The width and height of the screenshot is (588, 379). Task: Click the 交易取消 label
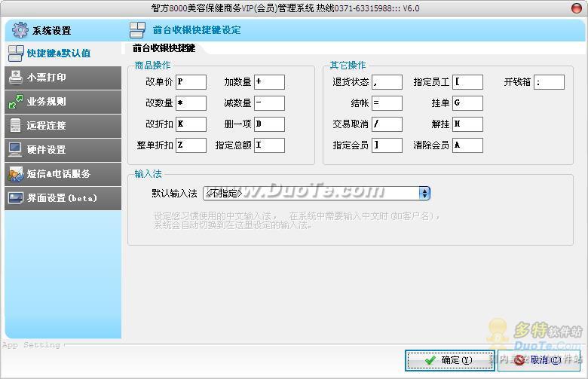tap(351, 124)
